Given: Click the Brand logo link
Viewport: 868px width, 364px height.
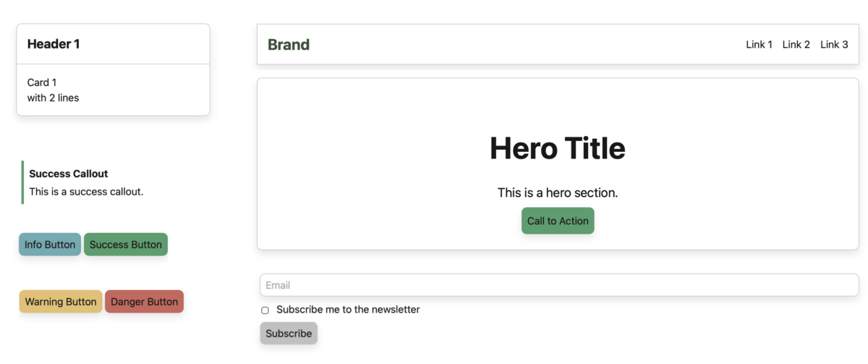Looking at the screenshot, I should (289, 45).
